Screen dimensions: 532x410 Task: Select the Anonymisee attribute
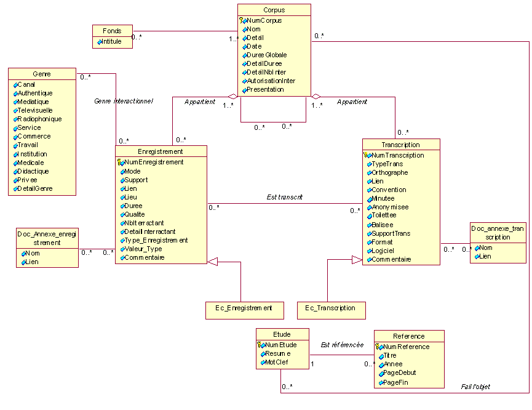pyautogui.click(x=388, y=207)
